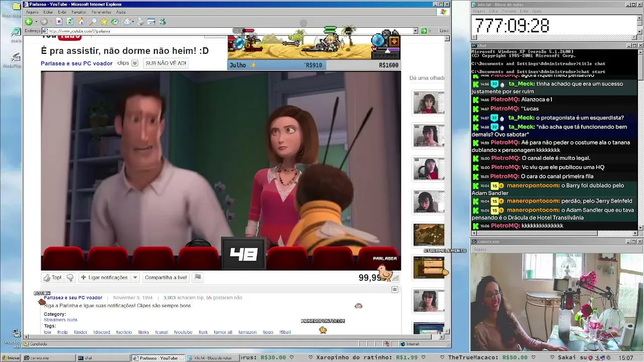
Task: Open the Parlasea e seu PC voador channel link
Action: [x=76, y=63]
